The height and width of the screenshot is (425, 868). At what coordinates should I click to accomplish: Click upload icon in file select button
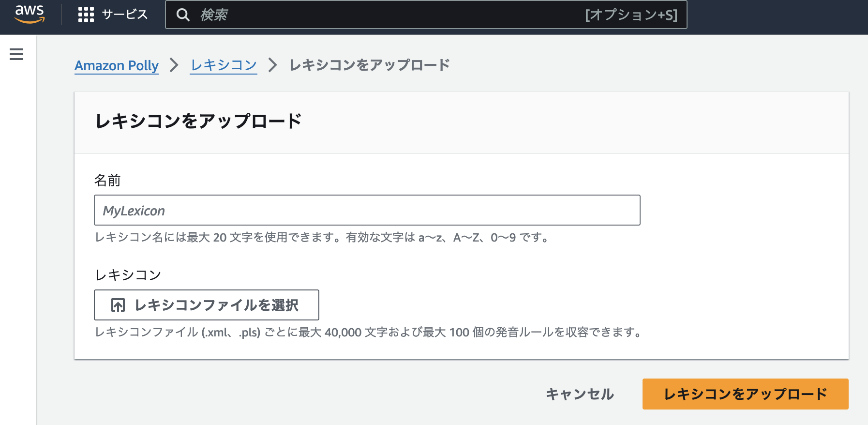[x=118, y=305]
